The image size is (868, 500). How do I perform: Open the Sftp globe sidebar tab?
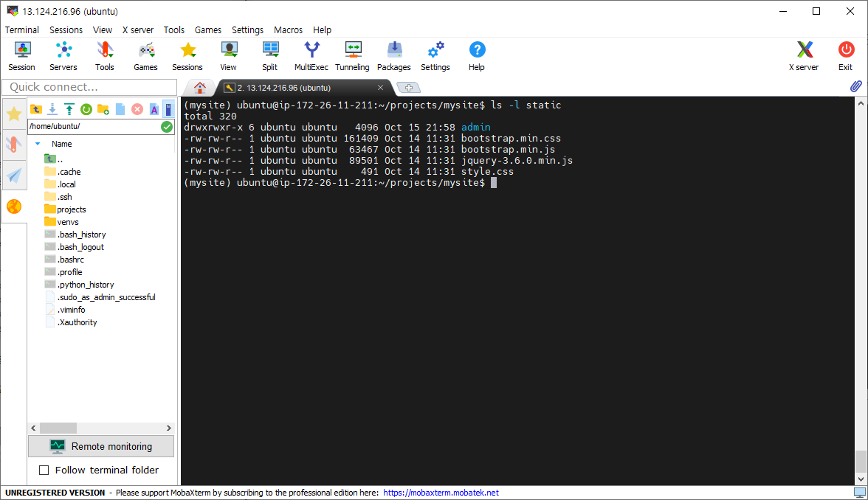tap(14, 206)
